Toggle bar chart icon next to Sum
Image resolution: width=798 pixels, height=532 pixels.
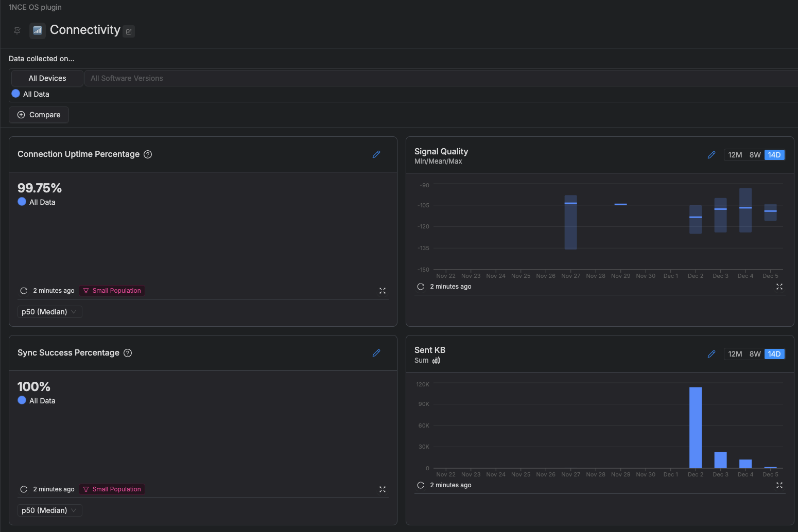(x=436, y=361)
